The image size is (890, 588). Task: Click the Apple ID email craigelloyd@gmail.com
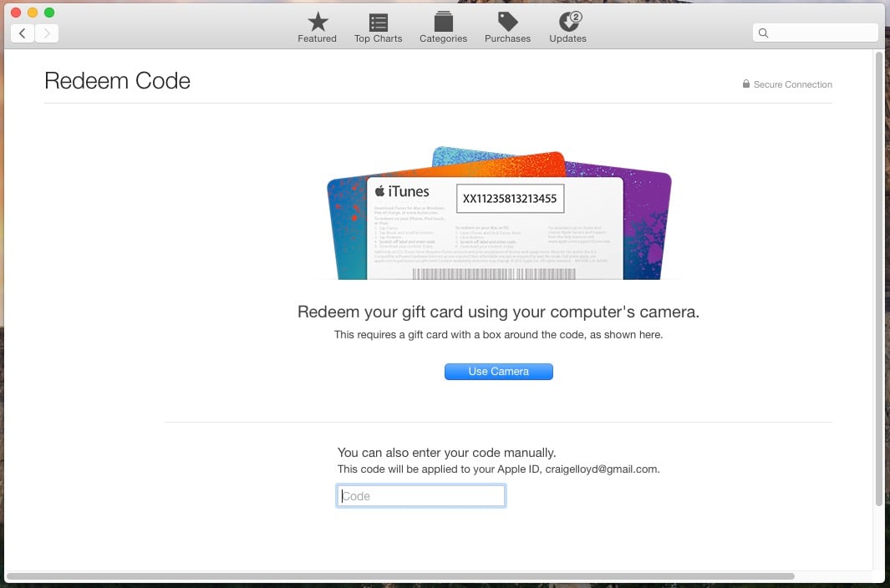click(x=601, y=469)
